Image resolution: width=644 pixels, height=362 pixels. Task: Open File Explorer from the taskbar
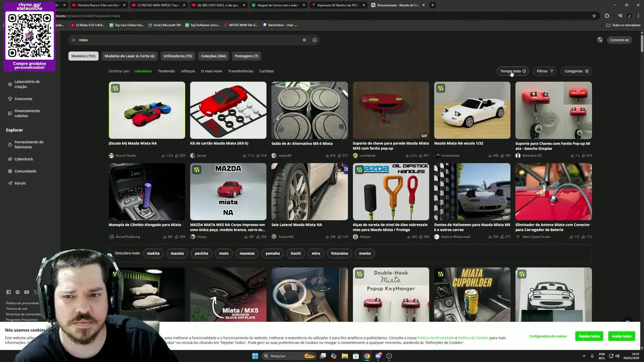point(345,356)
